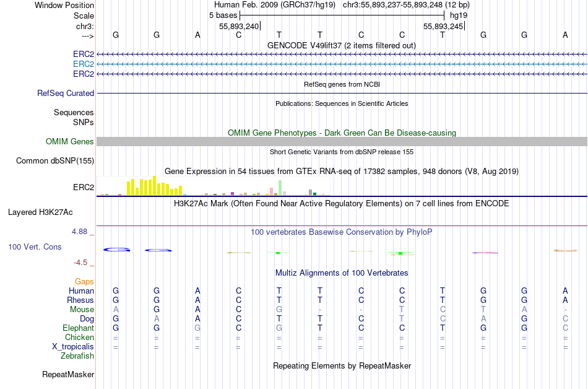Viewport: 588px width, 389px height.
Task: Click Short Genetic Variants from dbSNP title
Action: coord(342,152)
